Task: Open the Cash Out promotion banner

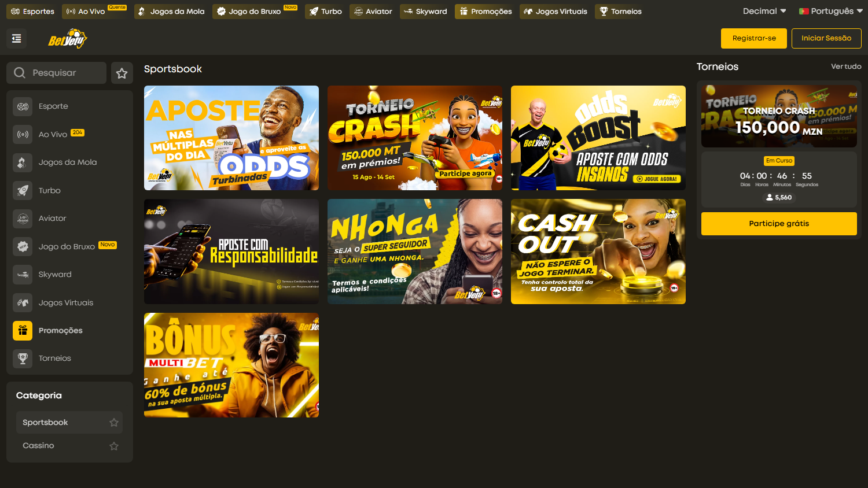Action: 598,252
